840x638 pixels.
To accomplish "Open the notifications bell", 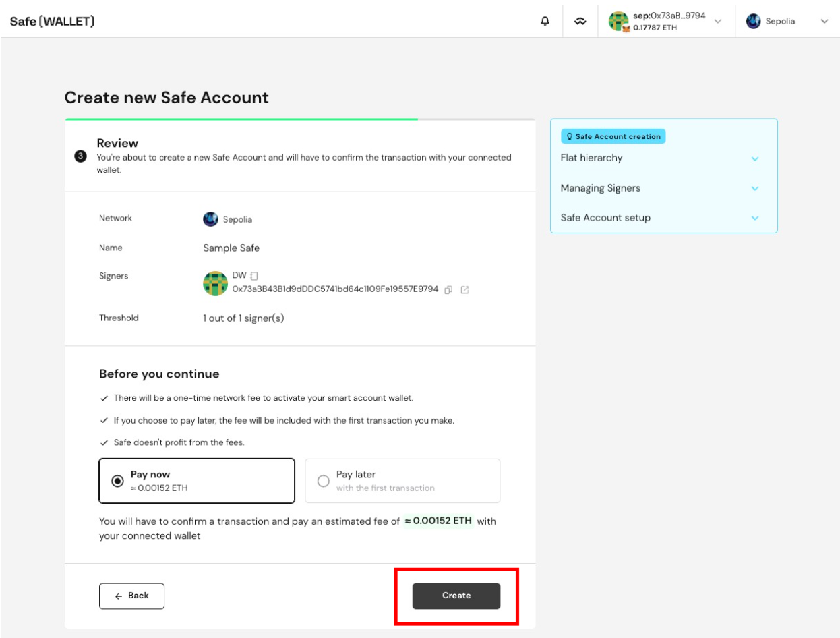I will [545, 21].
